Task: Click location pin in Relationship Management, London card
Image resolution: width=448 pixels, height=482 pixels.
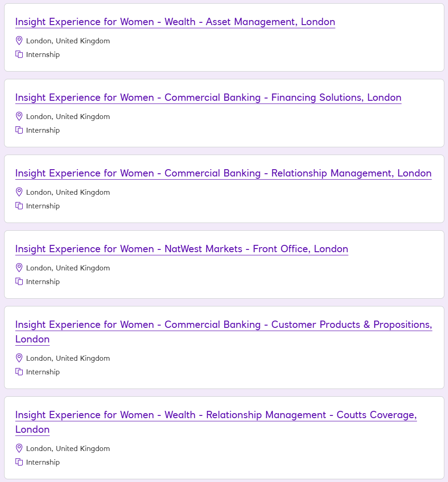Action: click(x=19, y=192)
